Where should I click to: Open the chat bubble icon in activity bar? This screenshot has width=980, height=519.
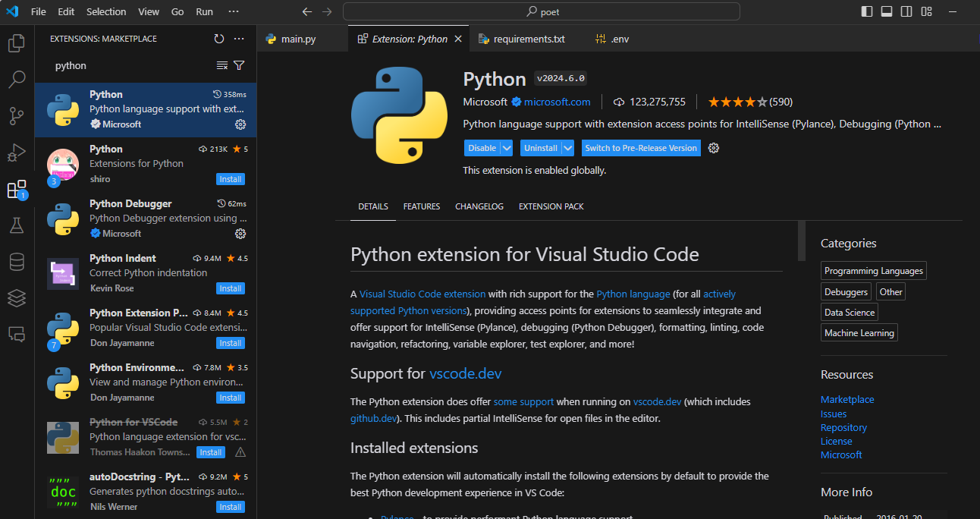tap(17, 334)
